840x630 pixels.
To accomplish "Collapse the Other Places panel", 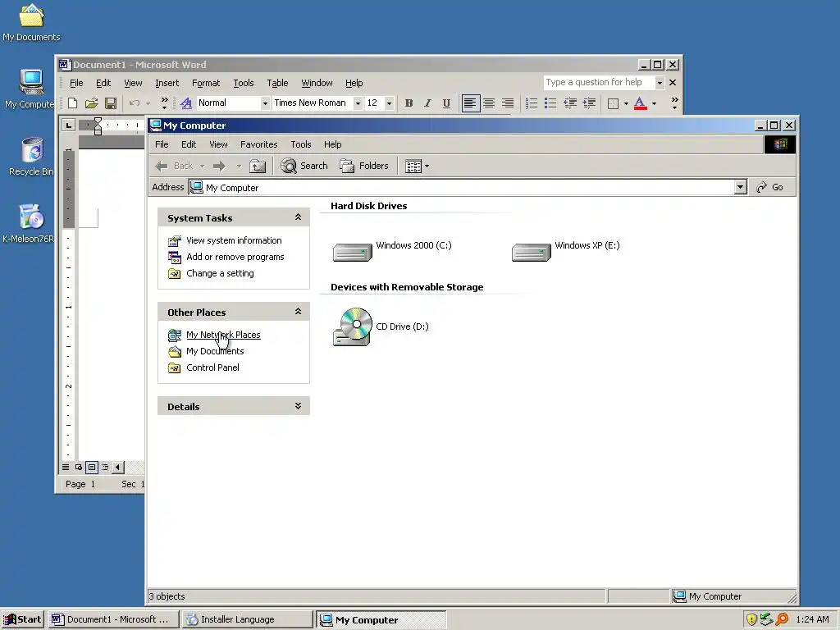I will pyautogui.click(x=298, y=311).
